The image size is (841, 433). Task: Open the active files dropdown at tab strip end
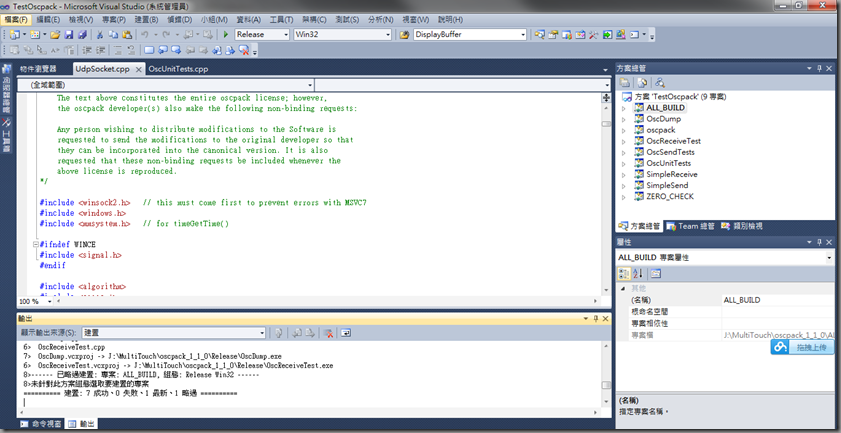605,70
